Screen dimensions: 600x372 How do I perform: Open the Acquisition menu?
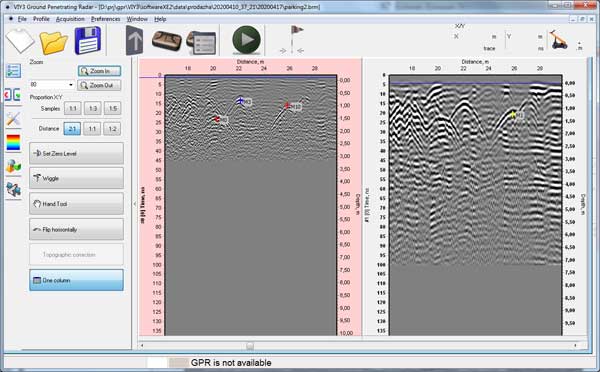pyautogui.click(x=70, y=19)
